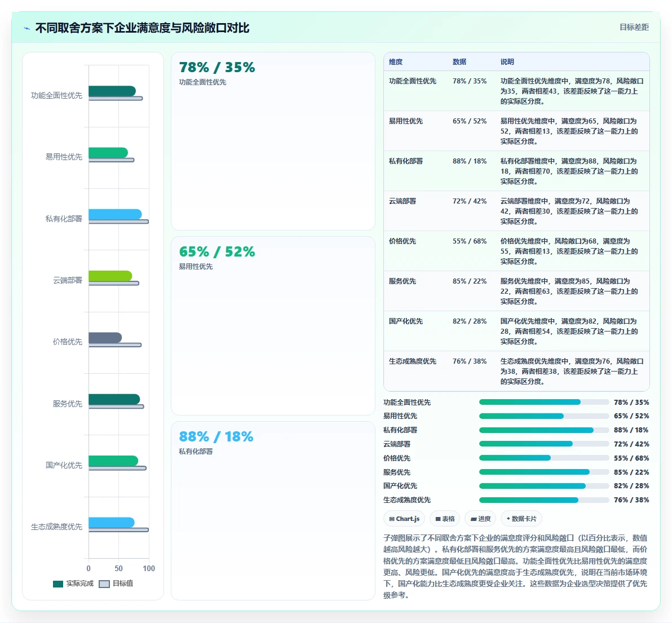672x623 pixels.
Task: Open the large 88% / 18% data card
Action: click(273, 511)
